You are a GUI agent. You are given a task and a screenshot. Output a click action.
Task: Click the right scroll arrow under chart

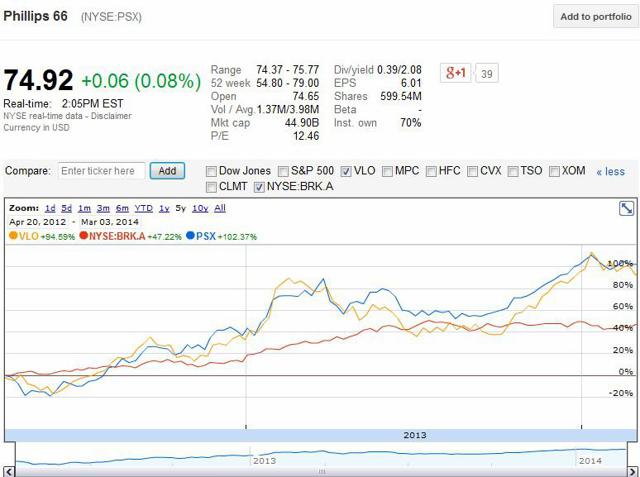(632, 472)
